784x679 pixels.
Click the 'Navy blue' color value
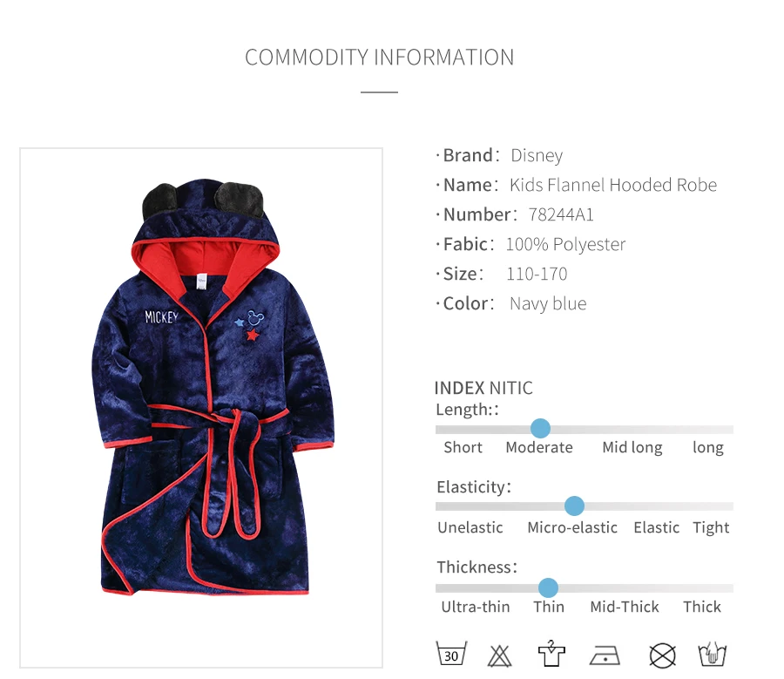(548, 303)
